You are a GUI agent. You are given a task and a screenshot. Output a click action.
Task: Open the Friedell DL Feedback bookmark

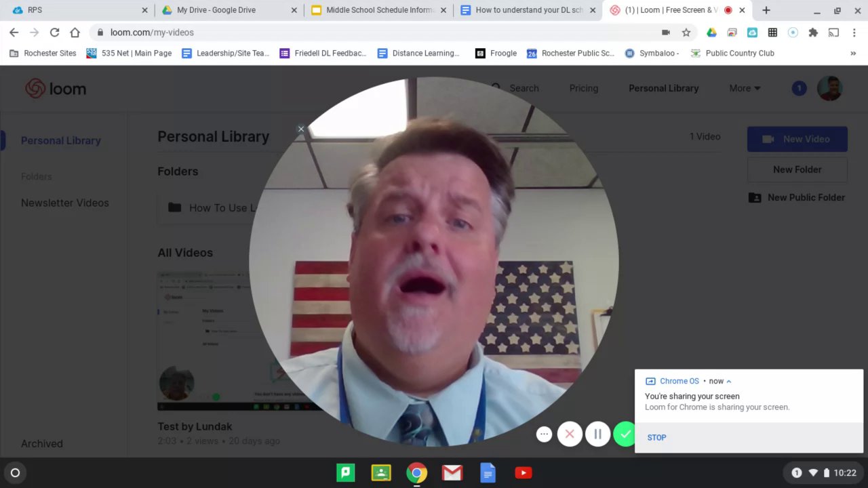(x=323, y=53)
